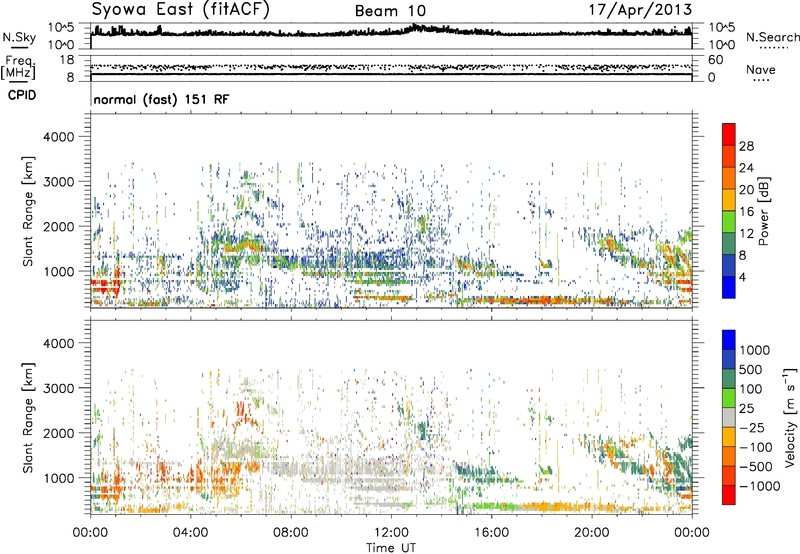Click the "Velocity [m s-1]" colorbar title

coord(790,417)
